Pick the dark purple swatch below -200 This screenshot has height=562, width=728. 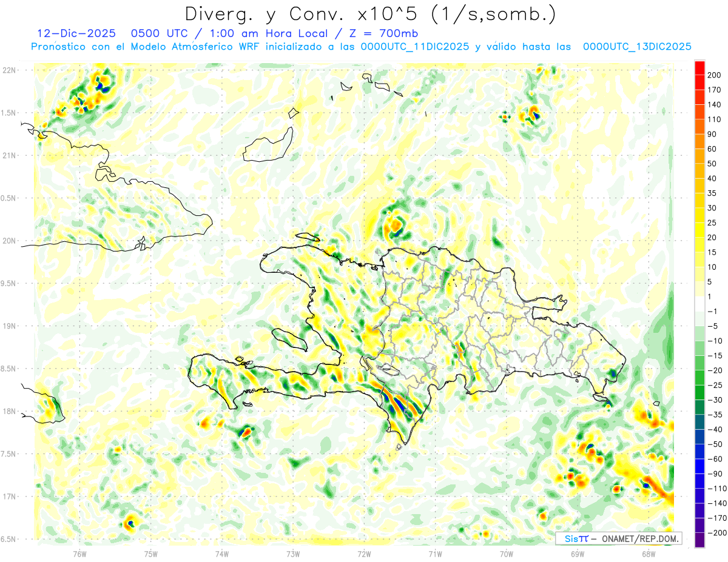pyautogui.click(x=699, y=540)
